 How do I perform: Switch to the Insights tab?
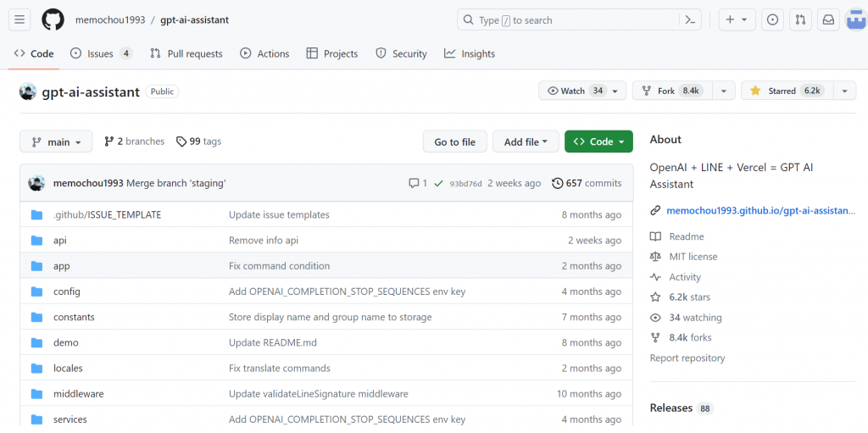pyautogui.click(x=470, y=53)
